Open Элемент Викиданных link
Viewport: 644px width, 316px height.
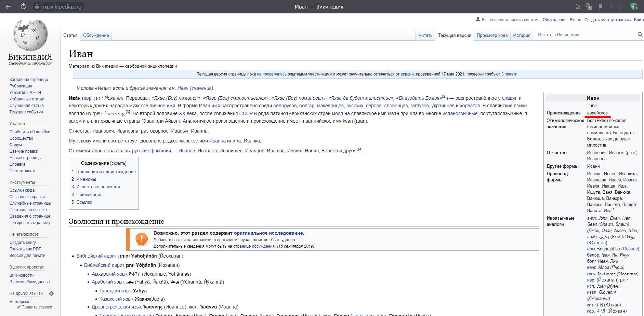pos(30,282)
